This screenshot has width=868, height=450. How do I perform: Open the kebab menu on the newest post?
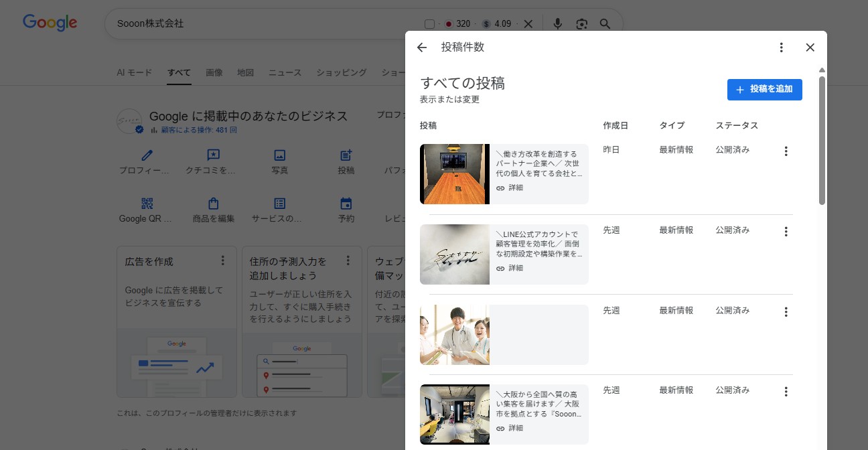[786, 151]
